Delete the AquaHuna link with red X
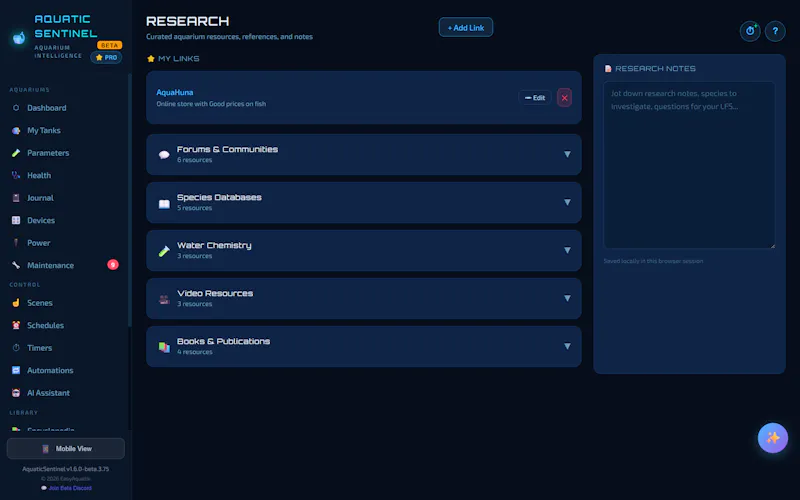Screen dimensions: 800x500 point(564,97)
